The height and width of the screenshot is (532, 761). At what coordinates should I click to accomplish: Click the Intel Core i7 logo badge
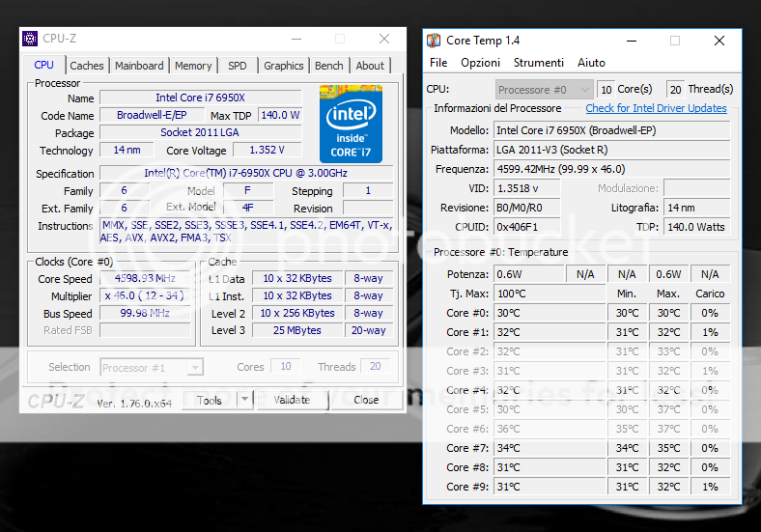(351, 124)
